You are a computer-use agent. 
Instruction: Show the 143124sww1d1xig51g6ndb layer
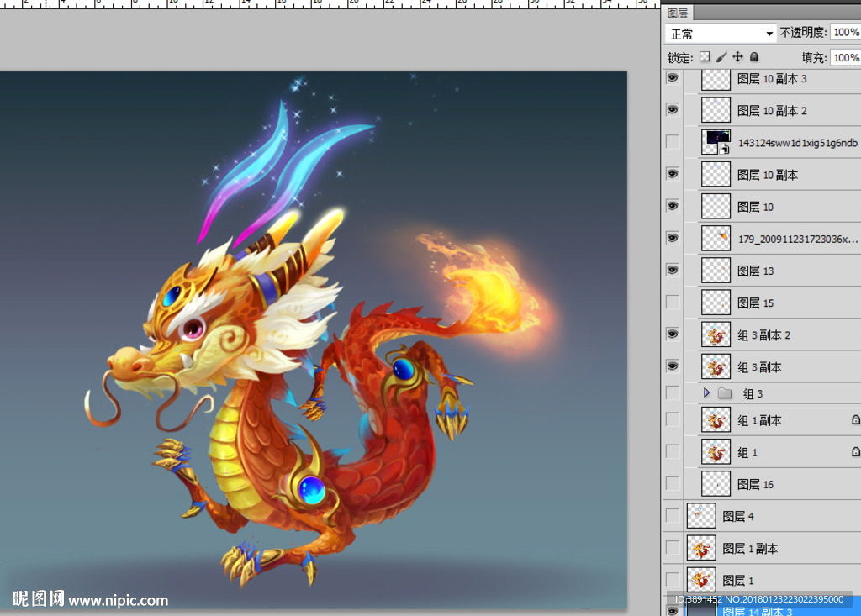(673, 142)
